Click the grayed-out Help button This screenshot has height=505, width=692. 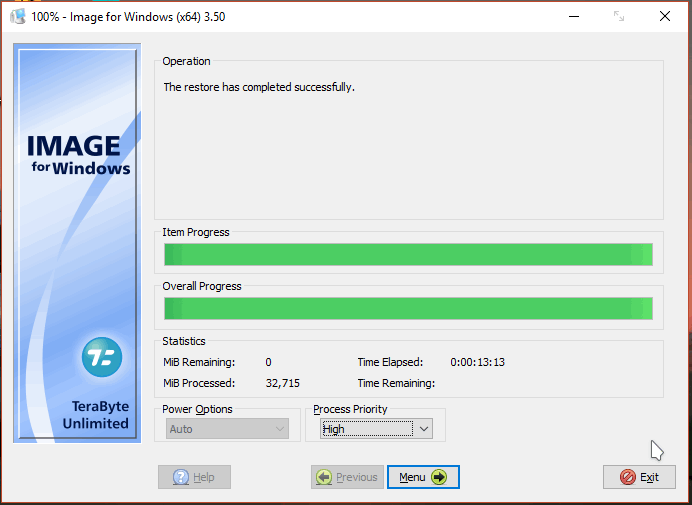pos(194,477)
